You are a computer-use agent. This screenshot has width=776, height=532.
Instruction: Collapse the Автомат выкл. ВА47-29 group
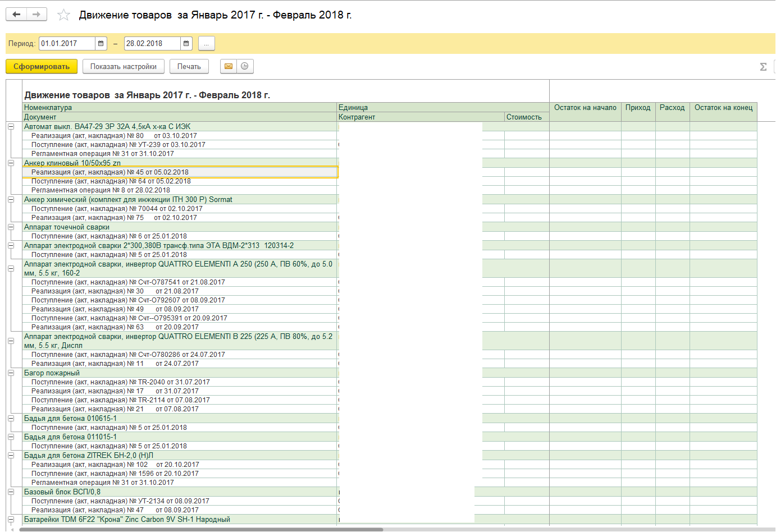pyautogui.click(x=11, y=127)
